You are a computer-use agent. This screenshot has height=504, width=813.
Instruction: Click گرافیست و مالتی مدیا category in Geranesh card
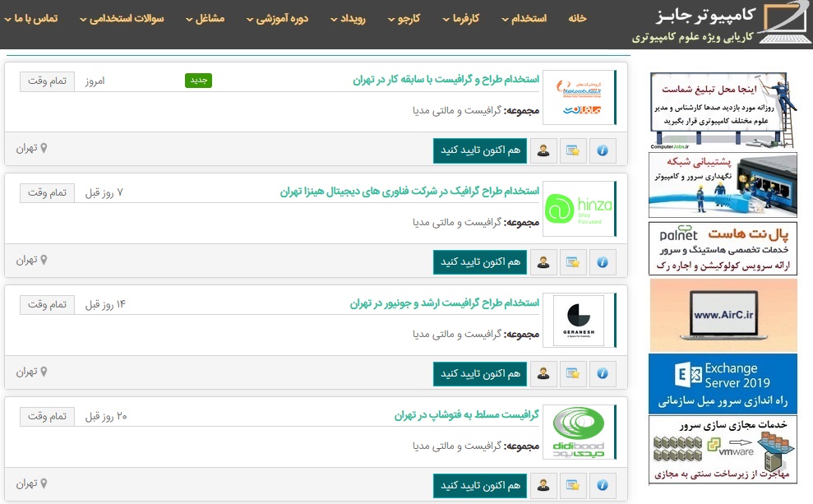click(457, 335)
